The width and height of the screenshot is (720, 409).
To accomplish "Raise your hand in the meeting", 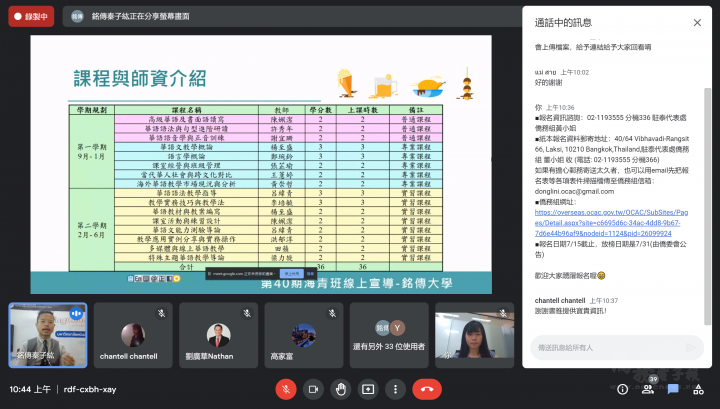I will click(340, 389).
